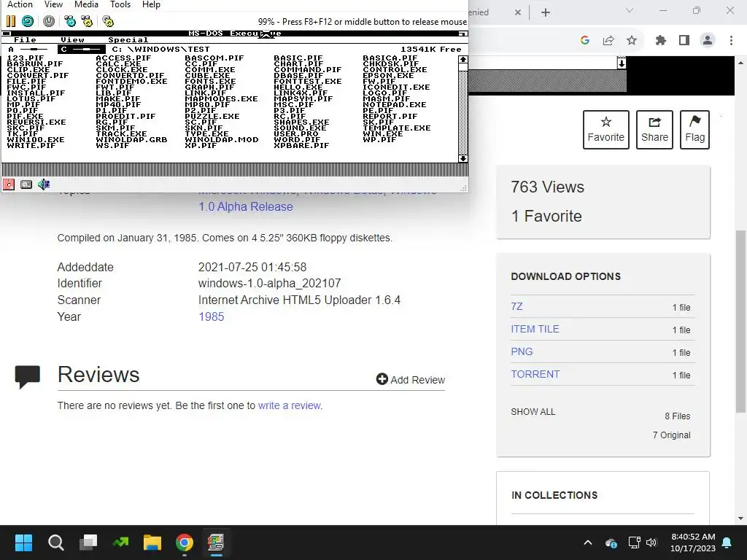Open the emulator View menu
Viewport: 747px width, 560px height.
point(53,4)
